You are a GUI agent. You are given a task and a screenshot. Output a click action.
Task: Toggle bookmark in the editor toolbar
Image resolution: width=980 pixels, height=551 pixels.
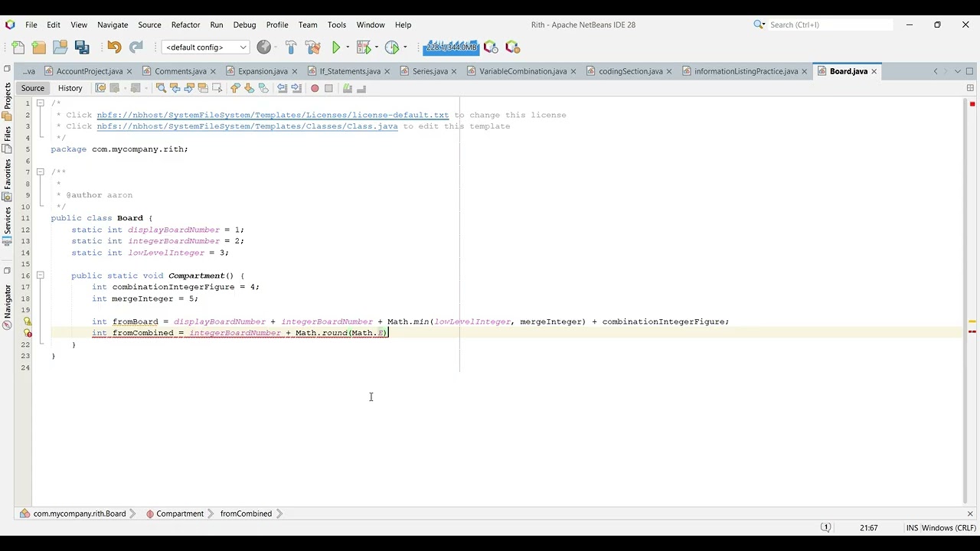pos(263,88)
